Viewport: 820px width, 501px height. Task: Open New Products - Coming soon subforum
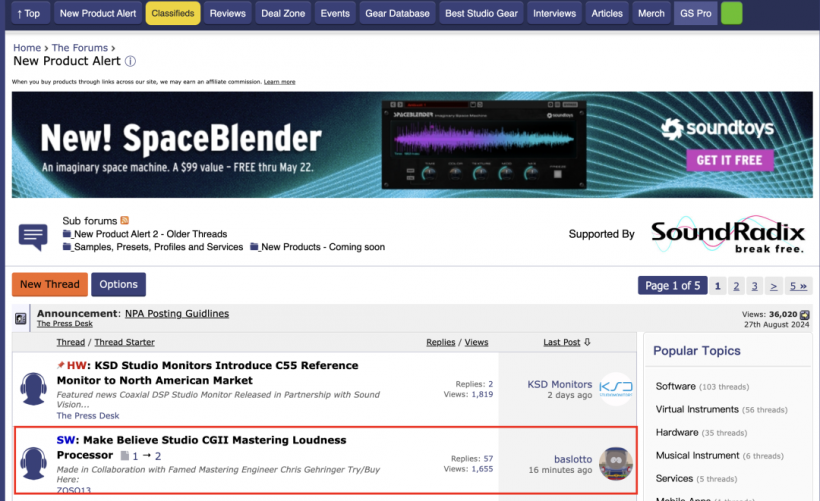pyautogui.click(x=323, y=247)
